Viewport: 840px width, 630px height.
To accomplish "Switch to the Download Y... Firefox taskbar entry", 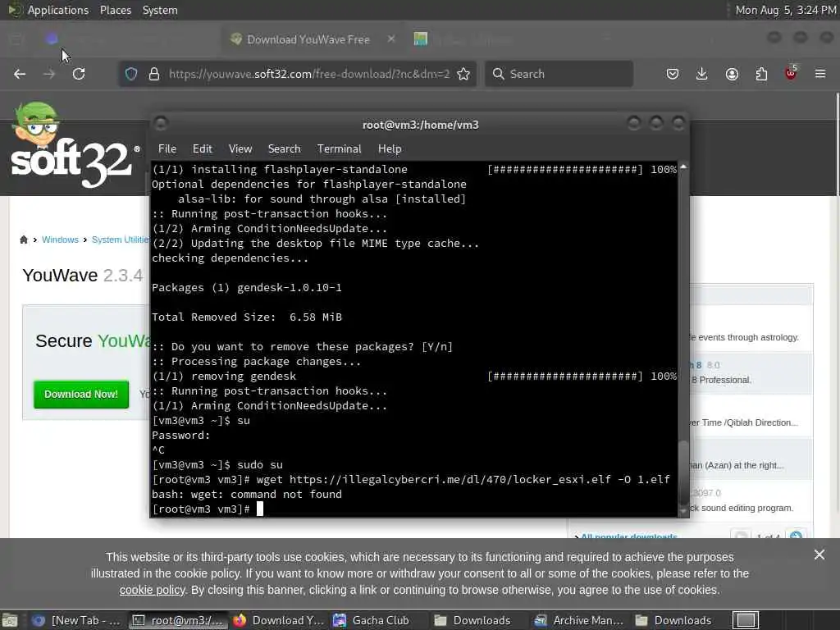I will [279, 620].
